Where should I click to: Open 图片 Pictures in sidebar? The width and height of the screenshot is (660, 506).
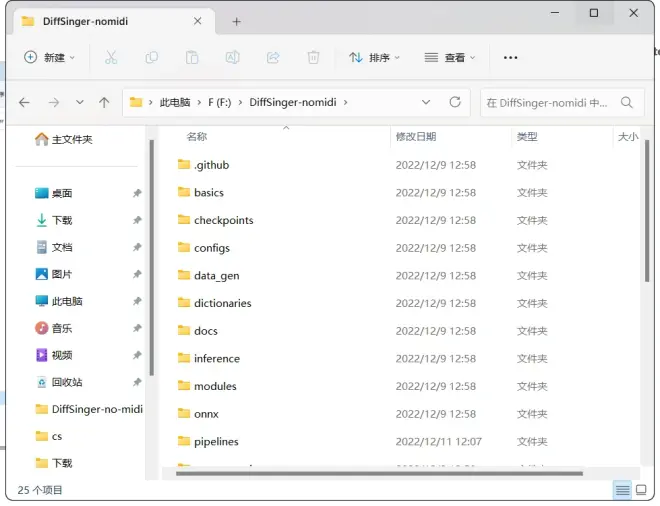coord(54,274)
